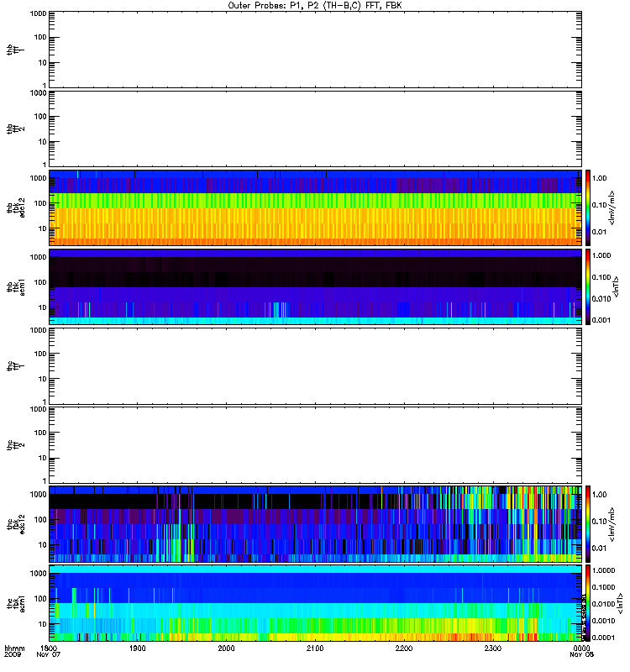
Task: Click the <|mV/m|> unit label of thb edc12 color bar
Action: click(x=612, y=207)
